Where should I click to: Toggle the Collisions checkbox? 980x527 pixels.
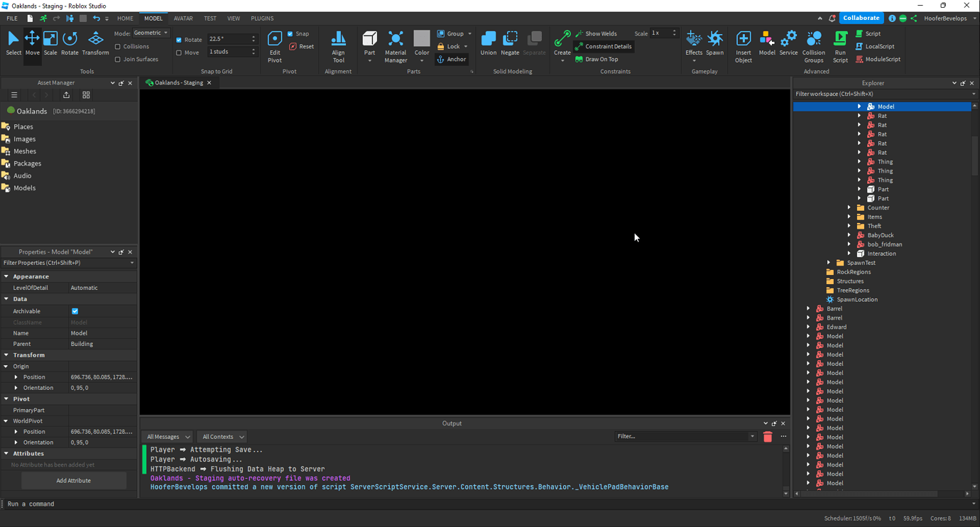pos(118,47)
